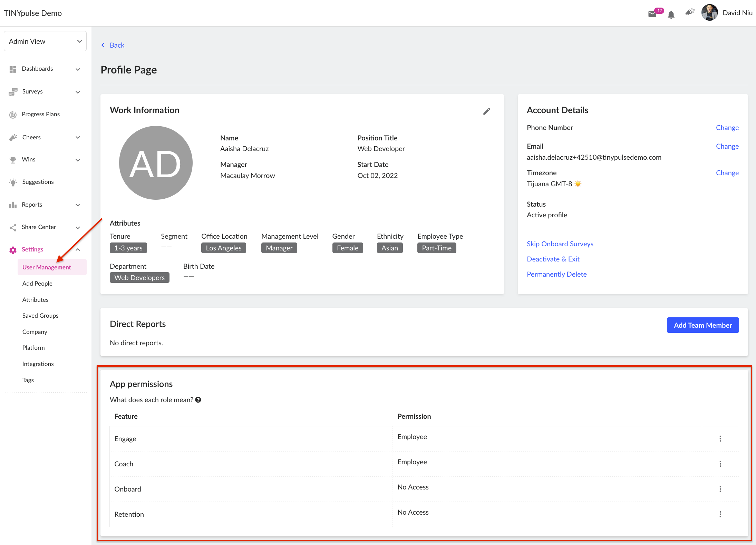
Task: Open the Admin View dropdown
Action: [x=45, y=41]
